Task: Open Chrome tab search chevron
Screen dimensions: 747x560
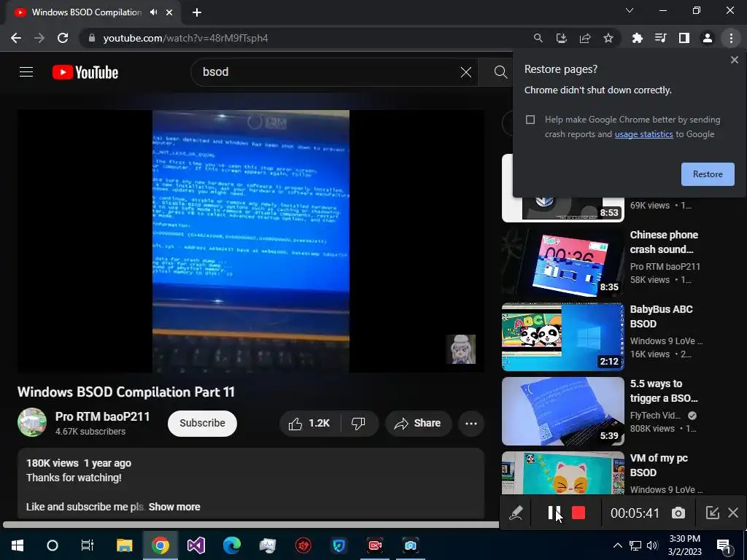Action: point(630,10)
